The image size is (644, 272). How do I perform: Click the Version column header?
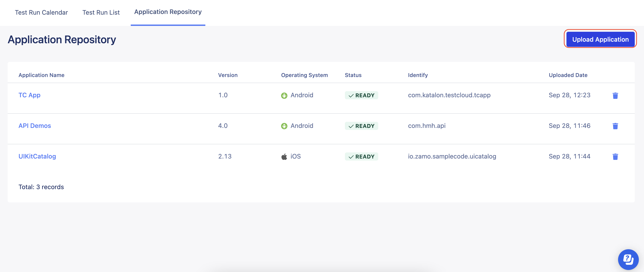[228, 75]
